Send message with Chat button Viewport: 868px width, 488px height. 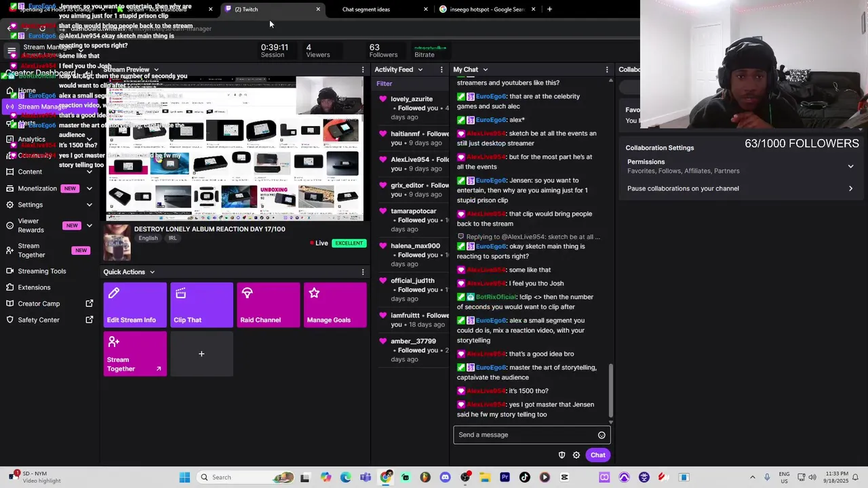tap(597, 455)
